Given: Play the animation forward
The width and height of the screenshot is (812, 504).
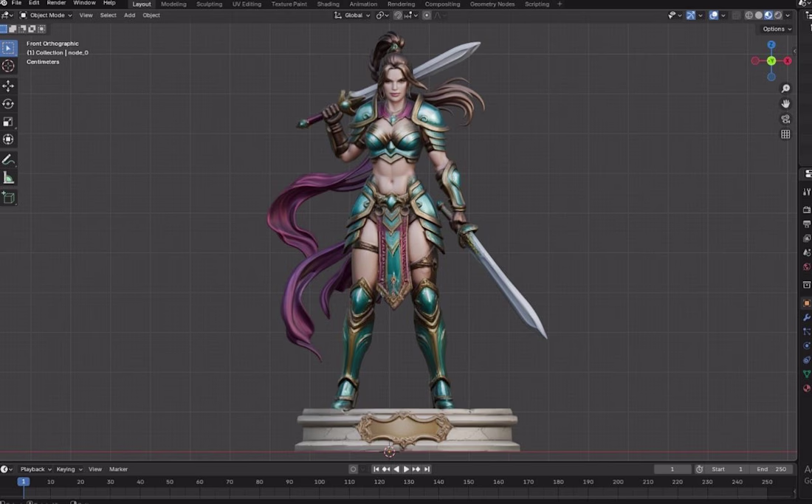Looking at the screenshot, I should (406, 469).
